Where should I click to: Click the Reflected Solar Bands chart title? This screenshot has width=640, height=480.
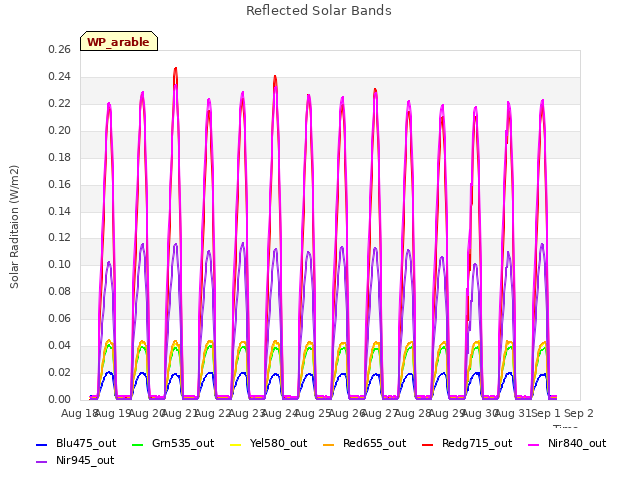(x=319, y=11)
